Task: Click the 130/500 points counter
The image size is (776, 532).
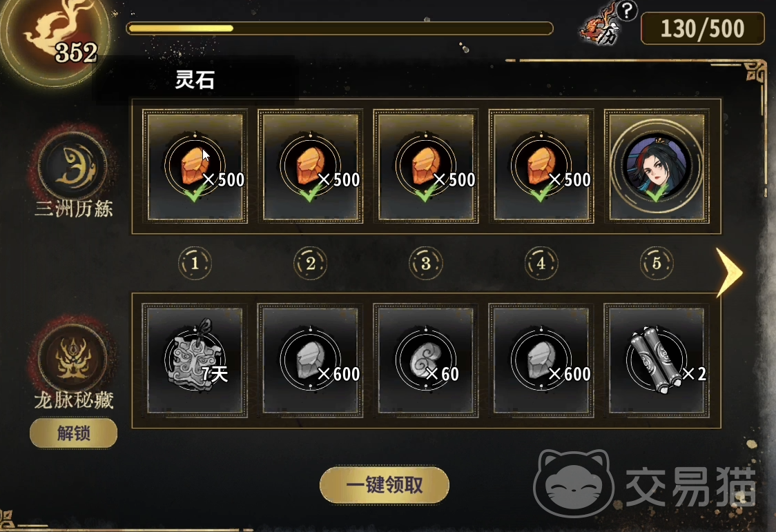Action: [x=702, y=29]
